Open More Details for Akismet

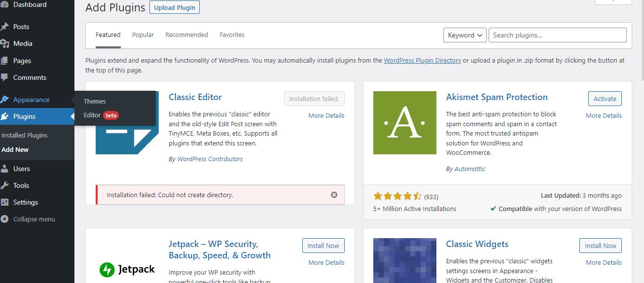pos(604,115)
